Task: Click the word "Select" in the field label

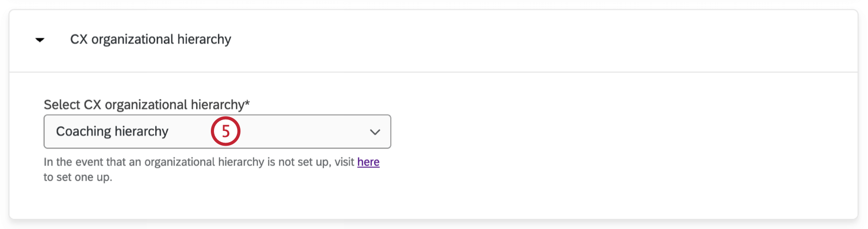Action: point(62,105)
